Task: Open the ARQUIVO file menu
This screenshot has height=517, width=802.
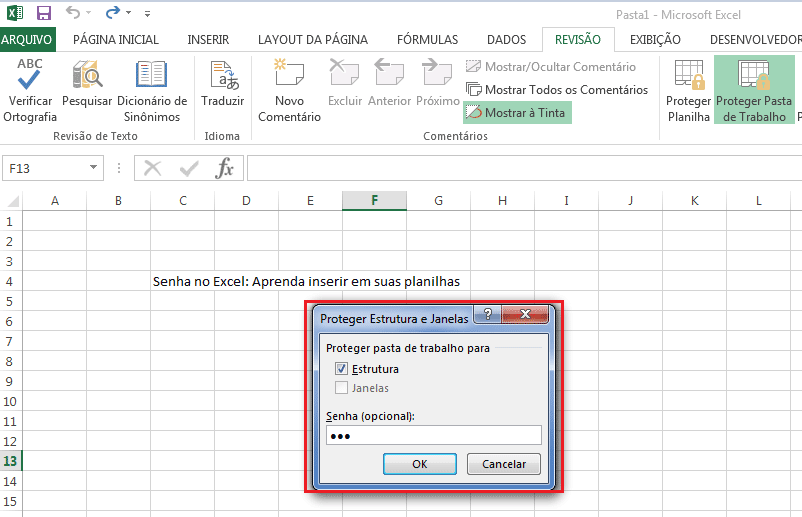Action: [27, 40]
